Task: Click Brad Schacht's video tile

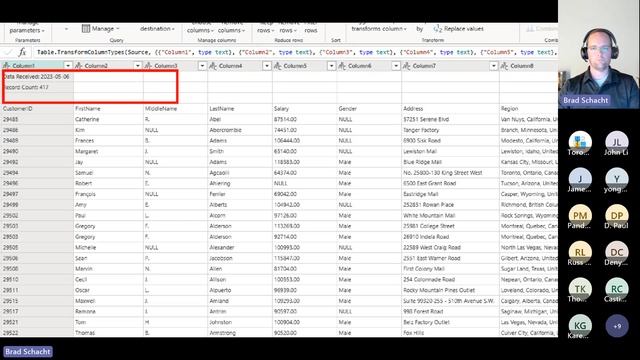Action: 599,54
